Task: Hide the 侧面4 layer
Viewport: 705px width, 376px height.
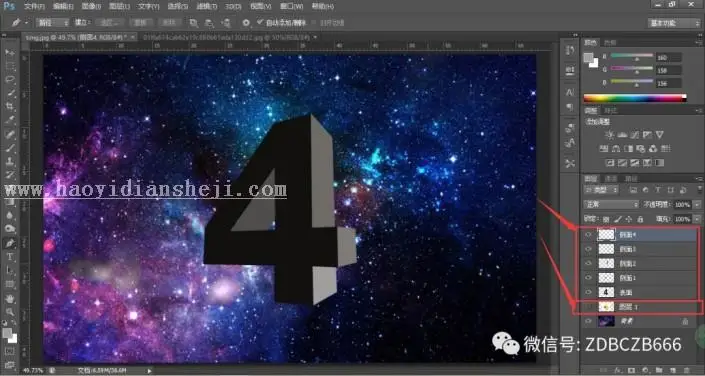Action: pos(588,234)
